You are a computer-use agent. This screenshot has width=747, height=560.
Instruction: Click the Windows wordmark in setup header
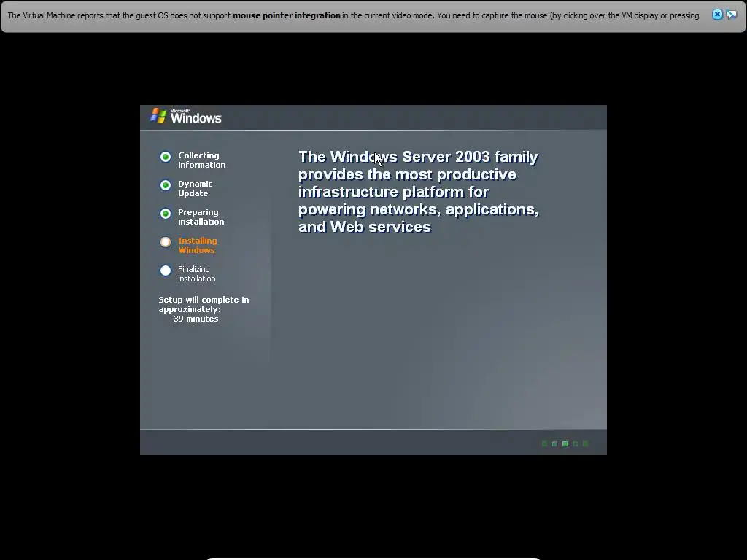tap(196, 117)
